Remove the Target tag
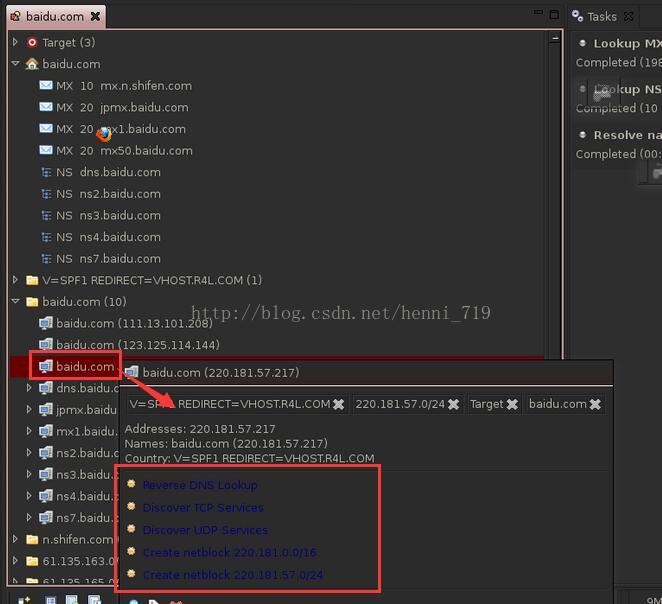Viewport: 662px width, 604px height. pos(512,404)
